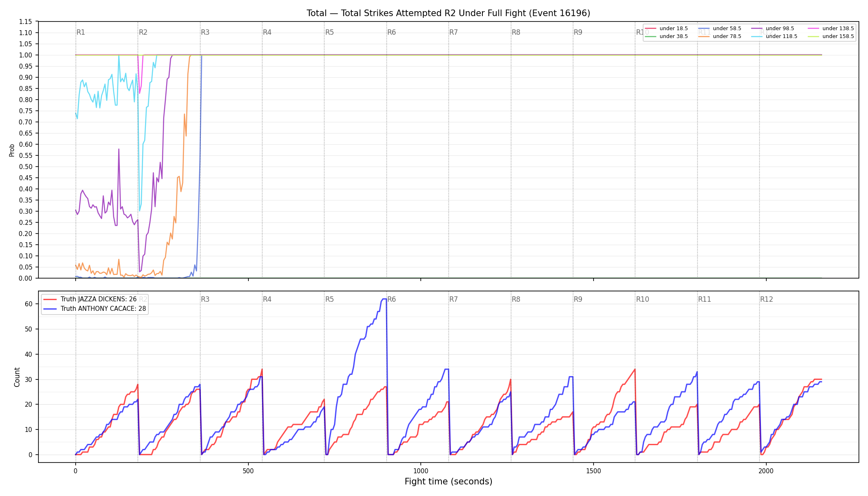Click the R3 round marker in the probability chart

pyautogui.click(x=205, y=32)
